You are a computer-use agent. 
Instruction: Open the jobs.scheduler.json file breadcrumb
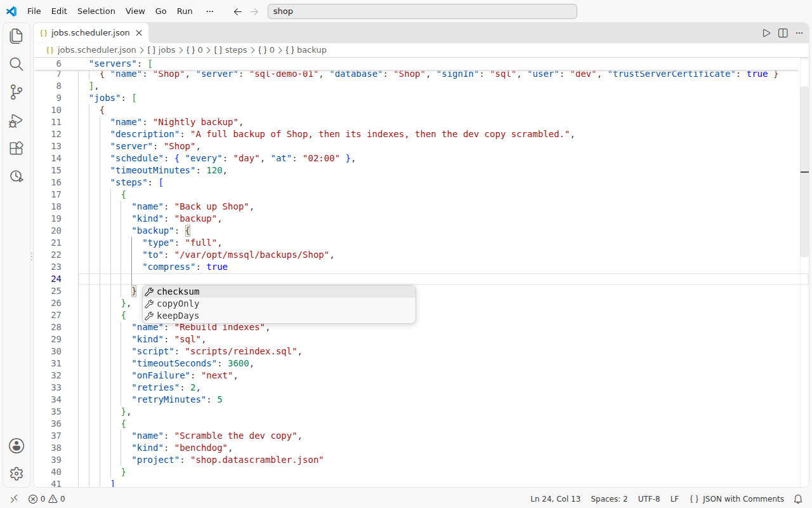pos(91,50)
